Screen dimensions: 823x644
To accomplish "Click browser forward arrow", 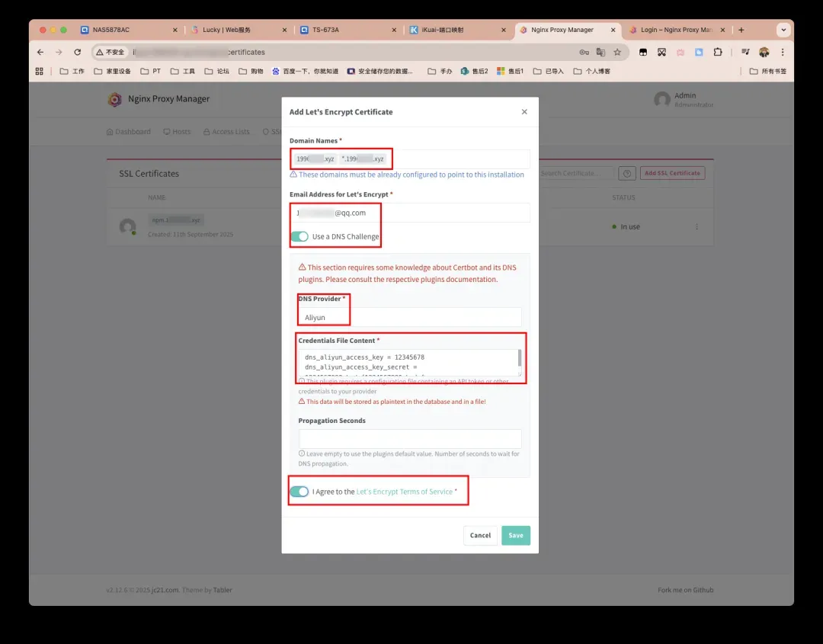I will 59,52.
